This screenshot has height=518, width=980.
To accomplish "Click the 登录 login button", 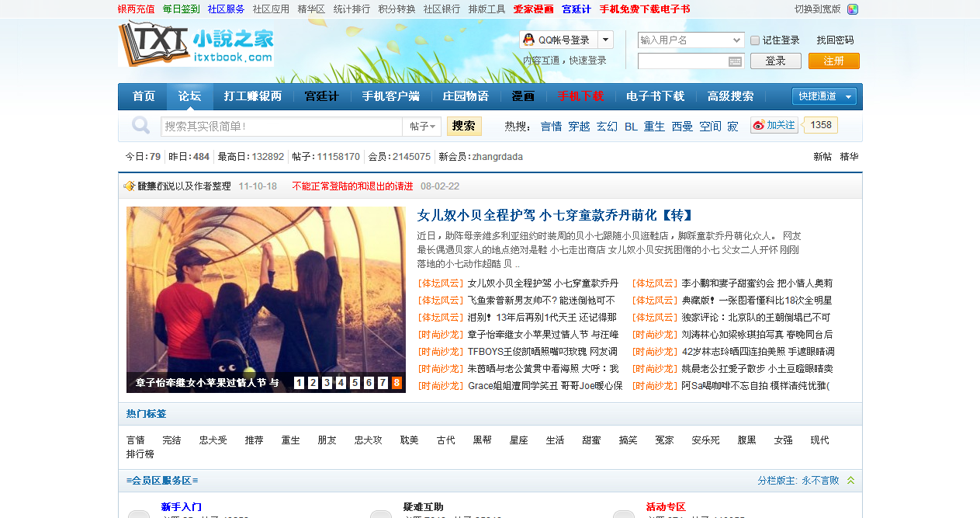I will tap(776, 61).
